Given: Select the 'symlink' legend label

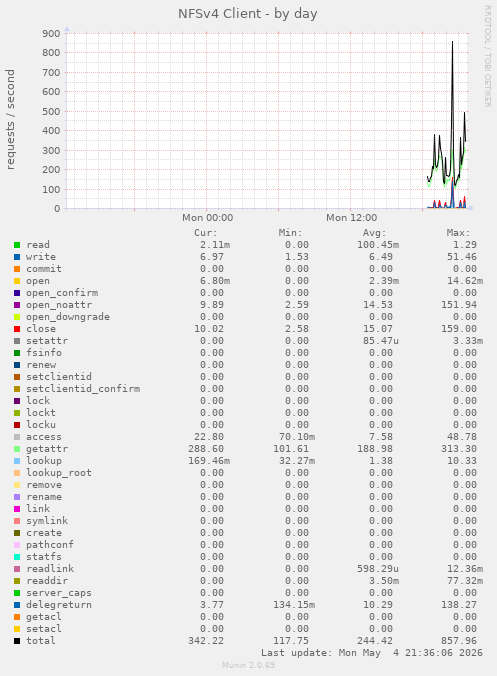Looking at the screenshot, I should [47, 521].
